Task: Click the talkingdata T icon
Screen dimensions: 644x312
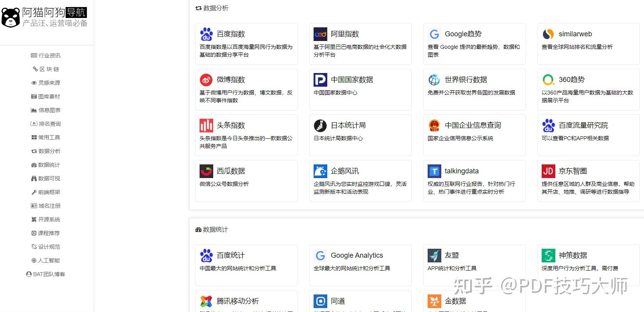Action: click(434, 171)
